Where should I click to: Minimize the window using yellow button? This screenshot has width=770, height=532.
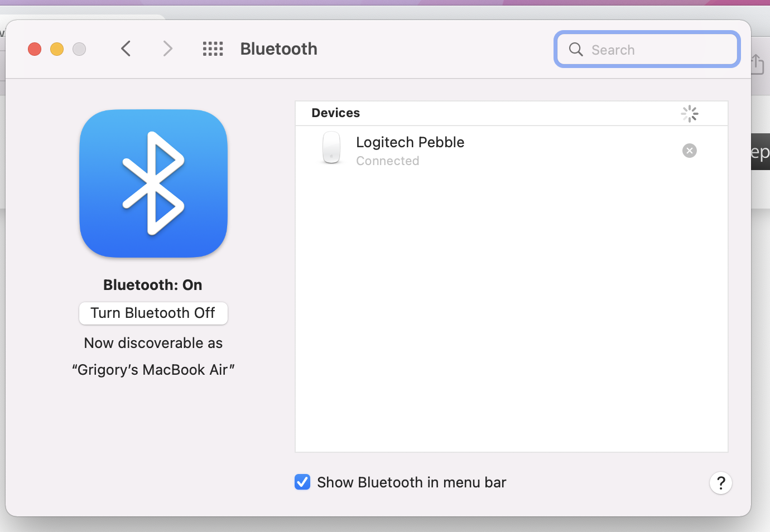[57, 49]
